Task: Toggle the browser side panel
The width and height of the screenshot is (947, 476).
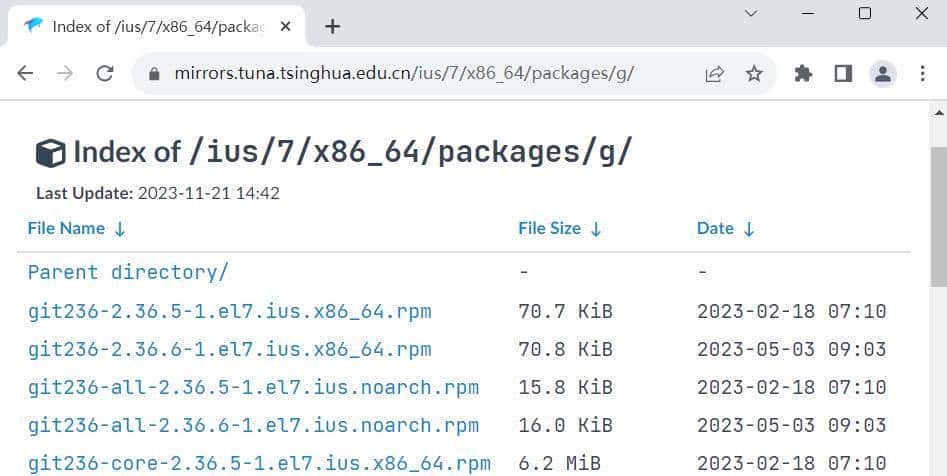Action: pos(842,73)
